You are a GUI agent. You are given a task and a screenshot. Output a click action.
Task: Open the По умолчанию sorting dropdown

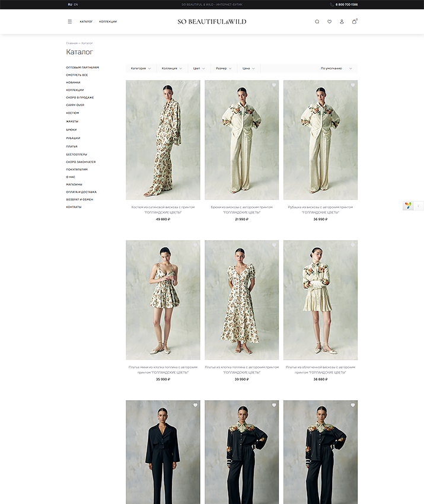click(336, 68)
